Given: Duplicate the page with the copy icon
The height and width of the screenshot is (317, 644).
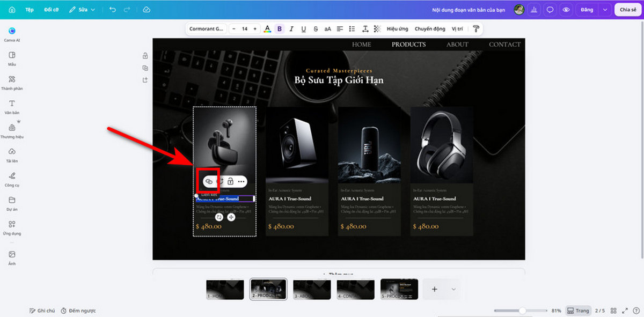Looking at the screenshot, I should pyautogui.click(x=145, y=68).
